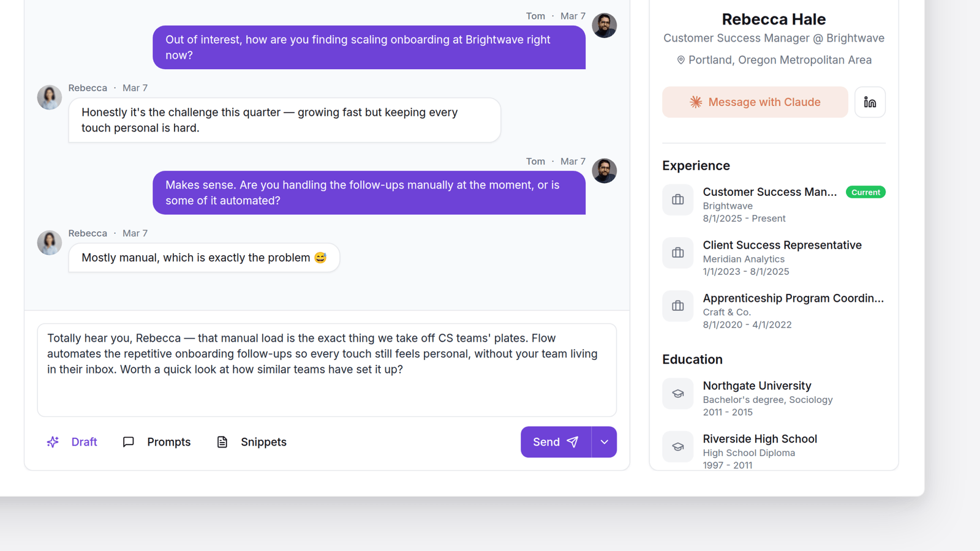This screenshot has width=980, height=551.
Task: Click the '8/1/2025 - Present' date range
Action: 744,219
